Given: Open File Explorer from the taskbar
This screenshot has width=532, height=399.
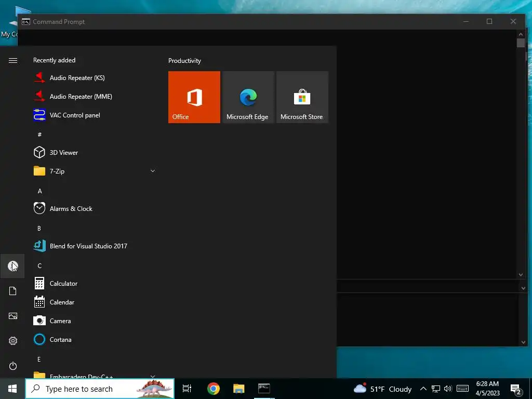Looking at the screenshot, I should click(x=239, y=389).
